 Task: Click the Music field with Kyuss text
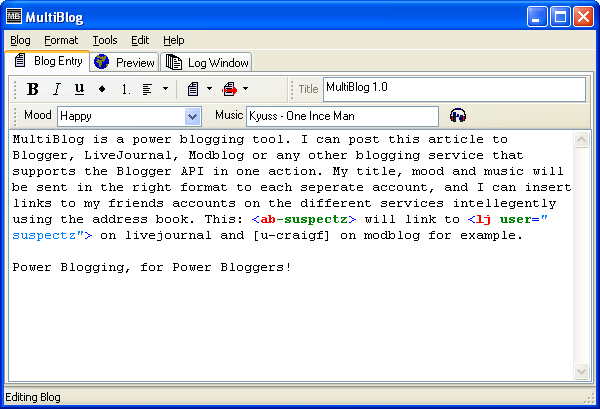click(342, 116)
